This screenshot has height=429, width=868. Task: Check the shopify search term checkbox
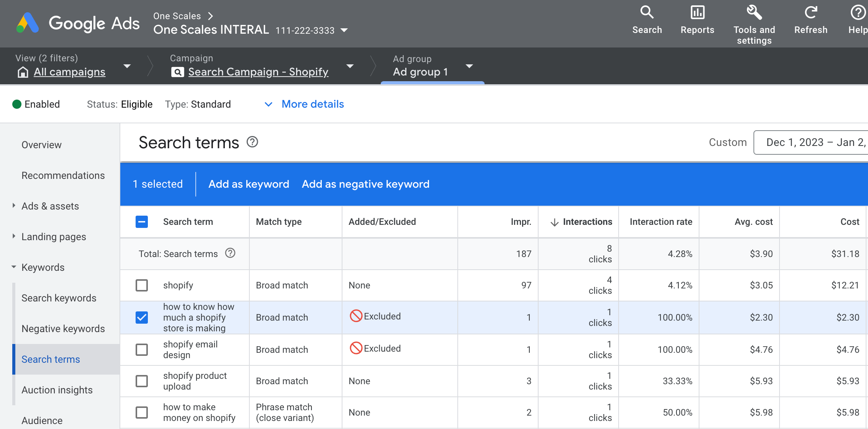point(142,285)
